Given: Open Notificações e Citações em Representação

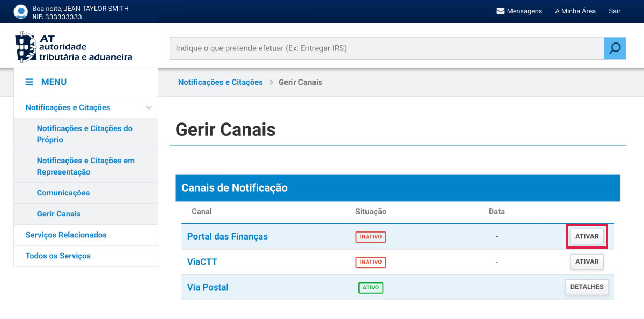Looking at the screenshot, I should click(86, 166).
